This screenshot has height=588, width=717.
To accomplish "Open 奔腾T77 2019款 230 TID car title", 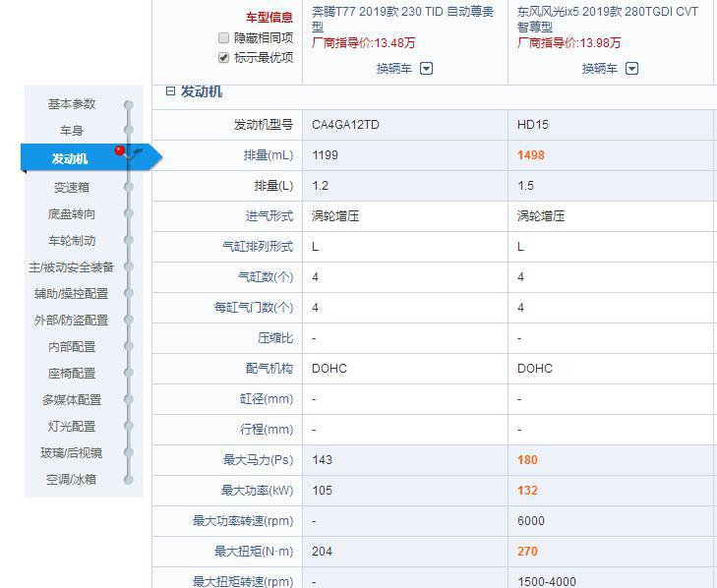I will pyautogui.click(x=403, y=19).
